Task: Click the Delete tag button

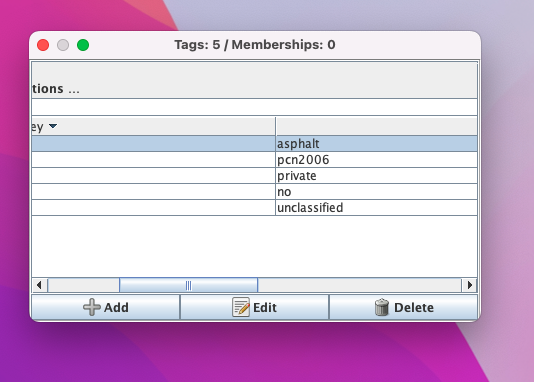Action: coord(404,307)
